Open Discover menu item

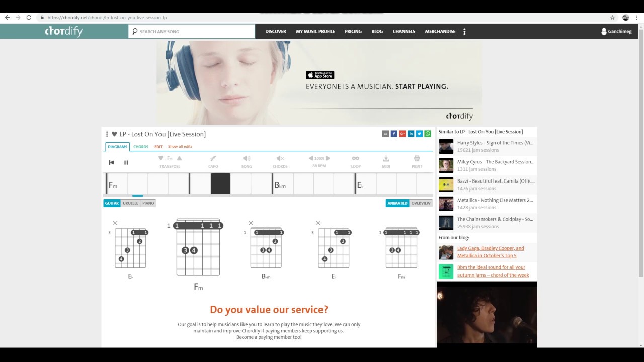[x=276, y=31]
